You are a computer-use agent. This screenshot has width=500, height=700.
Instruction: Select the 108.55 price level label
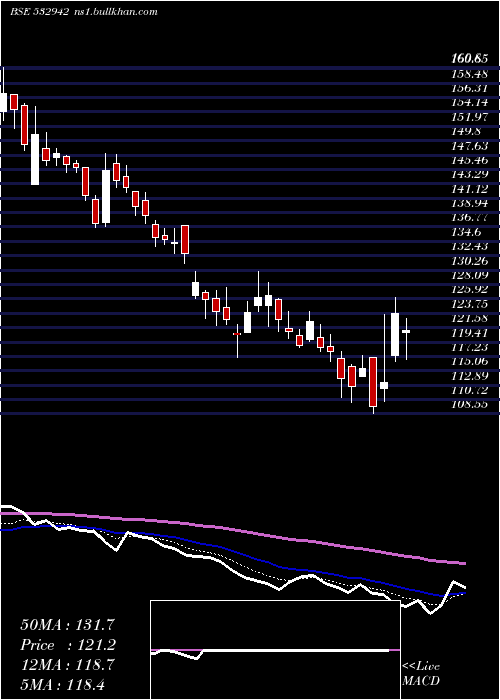[469, 405]
